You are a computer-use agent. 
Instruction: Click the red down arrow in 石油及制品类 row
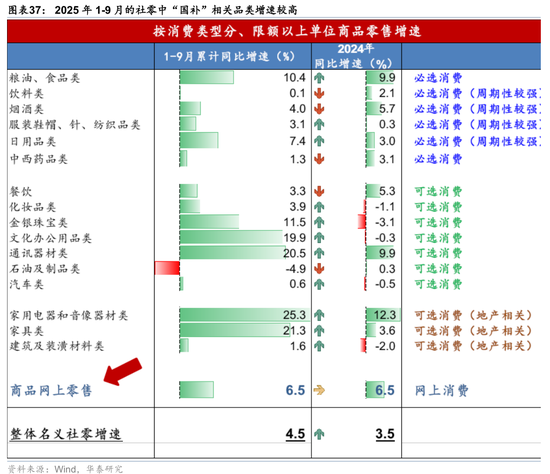[319, 269]
